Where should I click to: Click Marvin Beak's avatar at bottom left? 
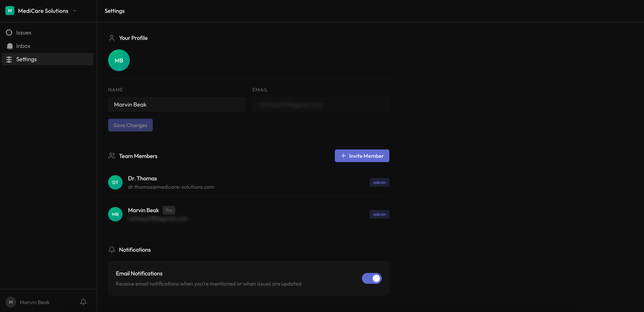click(x=11, y=302)
